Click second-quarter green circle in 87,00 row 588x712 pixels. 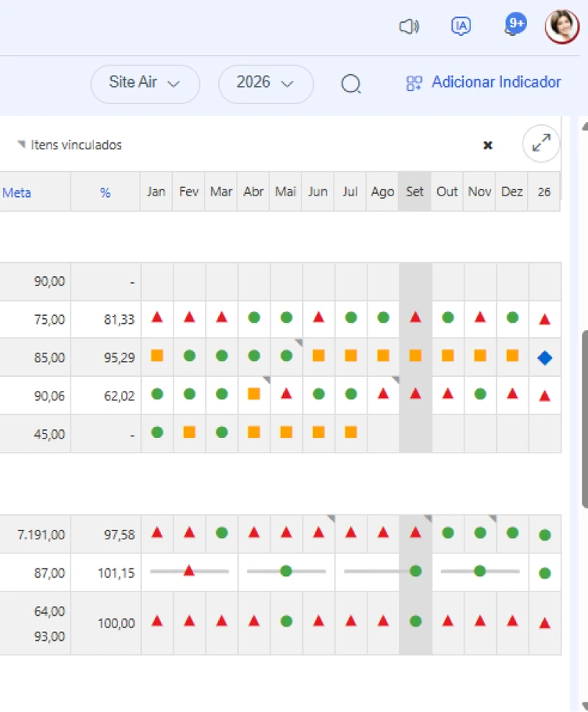286,571
